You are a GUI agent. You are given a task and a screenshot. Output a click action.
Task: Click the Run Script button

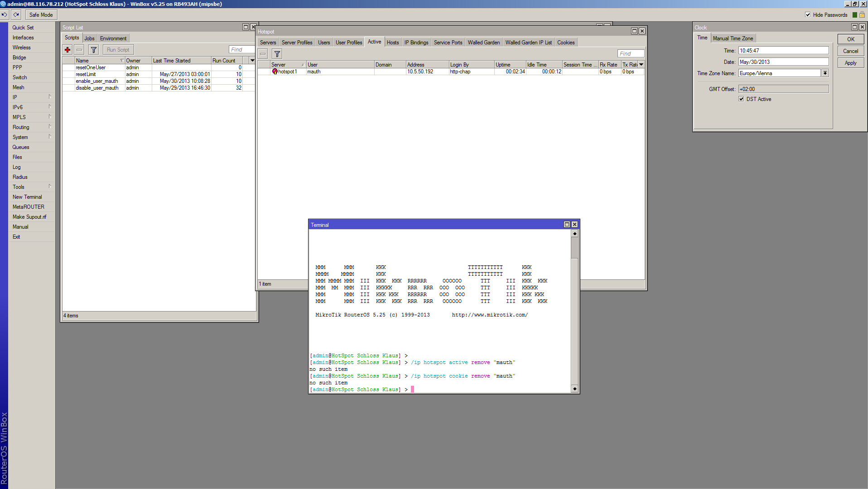(x=118, y=50)
